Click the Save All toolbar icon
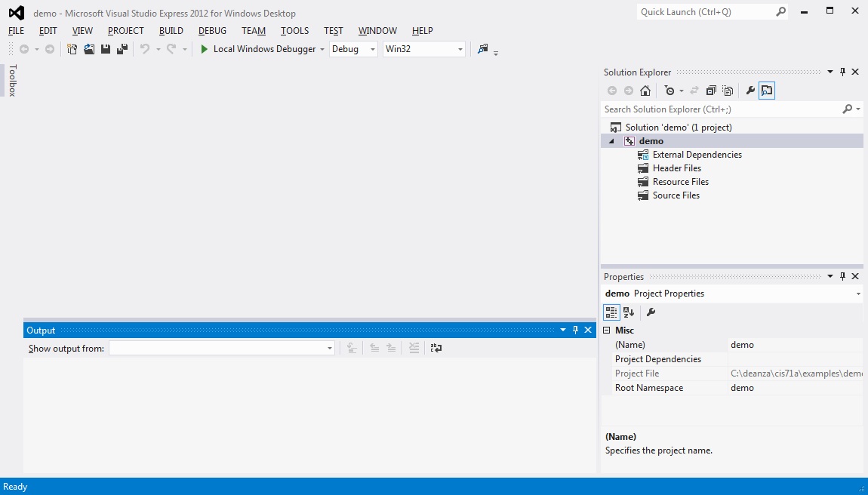This screenshot has height=495, width=868. 122,49
